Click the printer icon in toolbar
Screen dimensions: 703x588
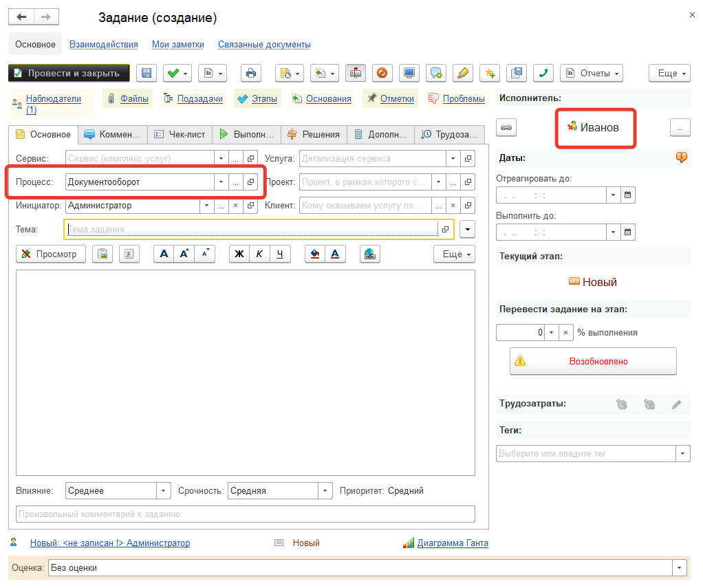tap(251, 73)
